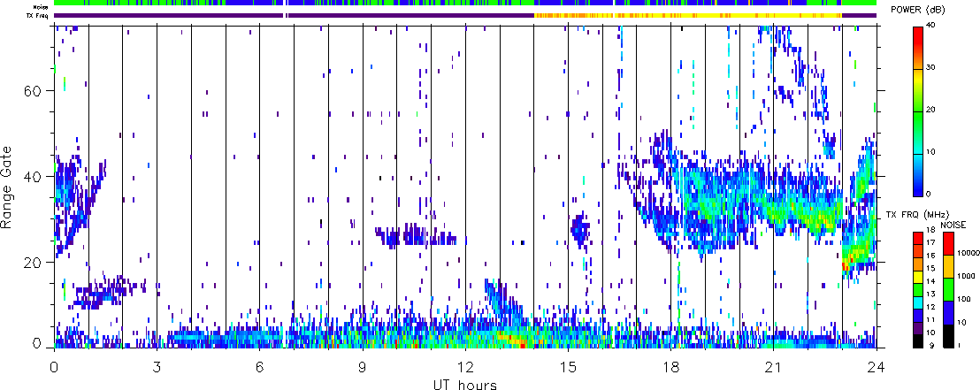Pick the blue swatch of the NOISE legend
The image size is (980, 390).
(948, 312)
